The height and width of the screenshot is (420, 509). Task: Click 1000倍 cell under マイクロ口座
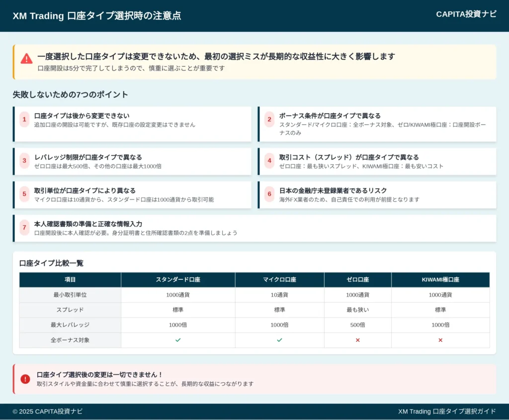pyautogui.click(x=279, y=325)
